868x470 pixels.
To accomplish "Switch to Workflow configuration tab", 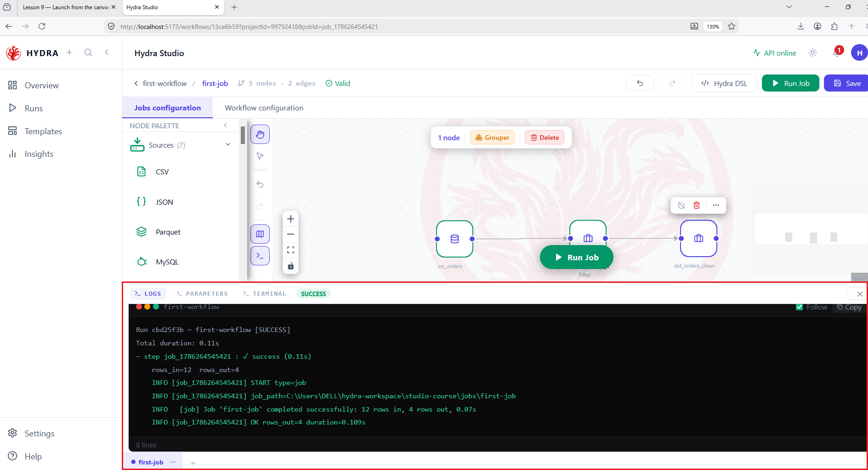I will coord(264,108).
